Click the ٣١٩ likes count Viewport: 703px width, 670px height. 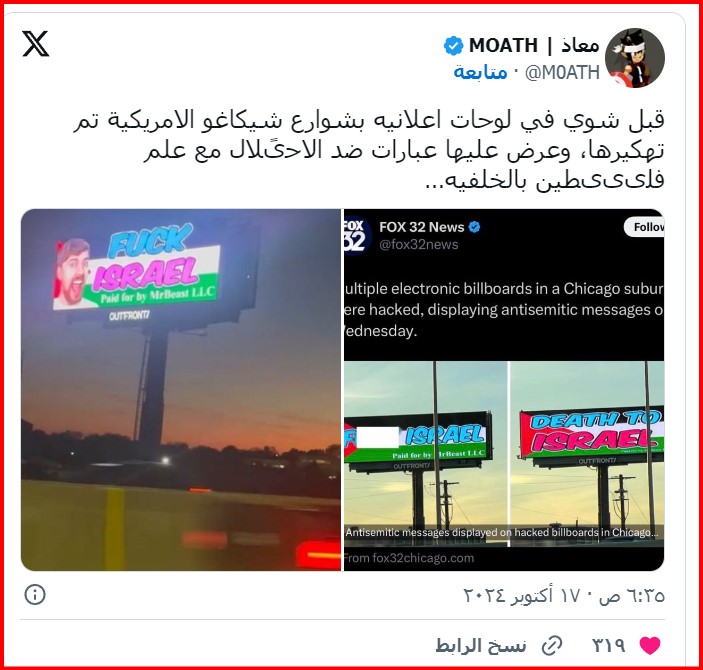click(x=609, y=645)
